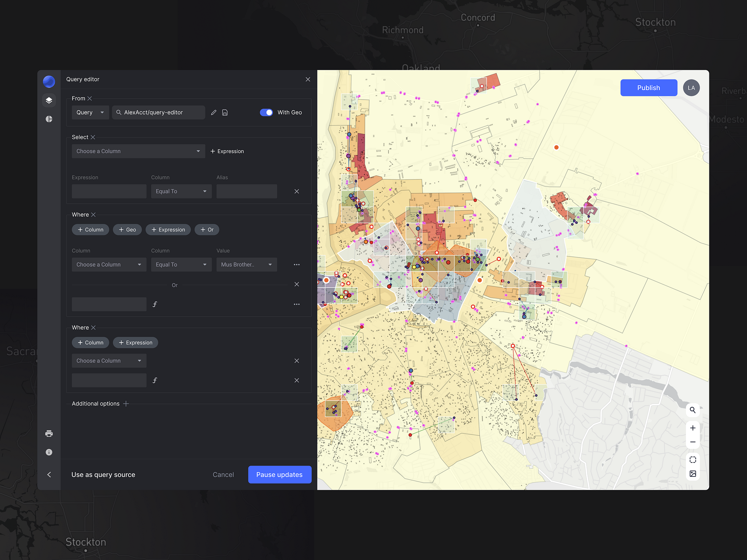Open the Query source type dropdown
The image size is (747, 560).
coord(90,112)
